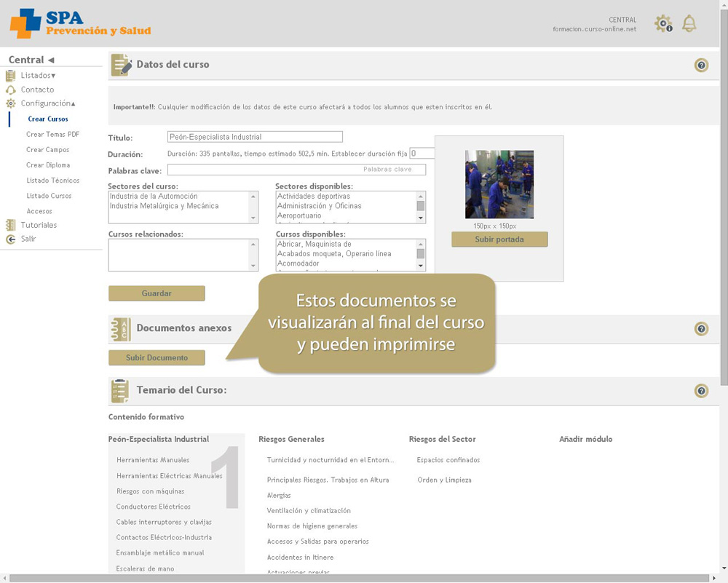Click the SPA Prevención y Salud logo

coord(80,23)
